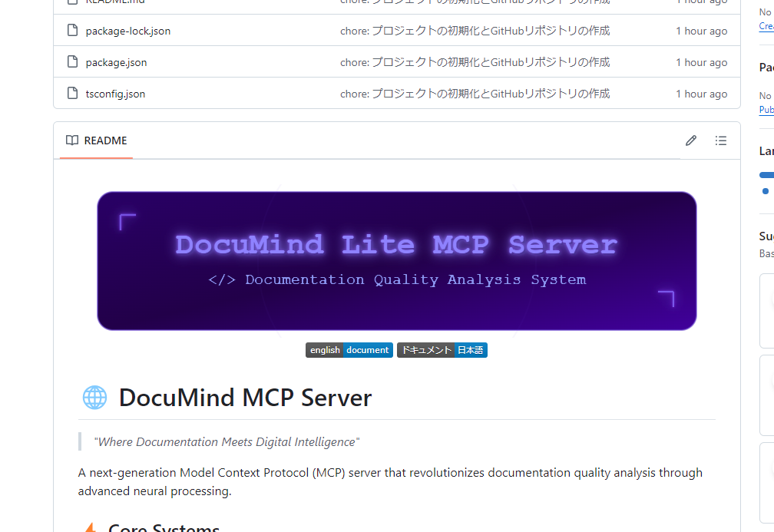Viewport: 774px width, 532px height.
Task: Open the commit message for tsconfig.json
Action: click(x=475, y=94)
